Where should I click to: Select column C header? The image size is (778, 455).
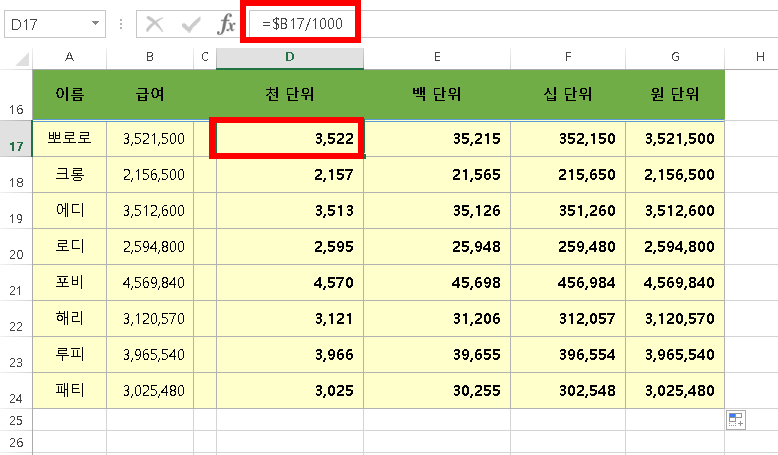[205, 57]
